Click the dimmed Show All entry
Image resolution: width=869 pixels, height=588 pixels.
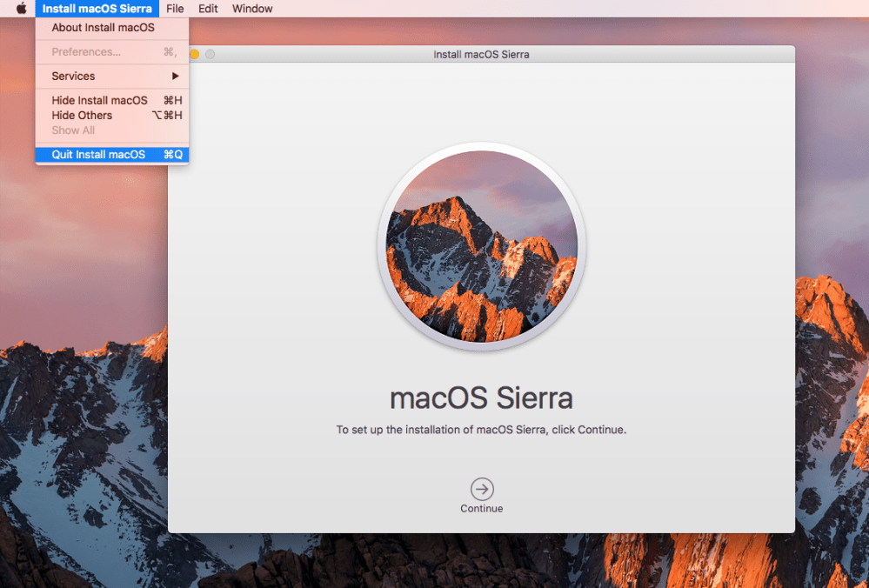coord(73,130)
